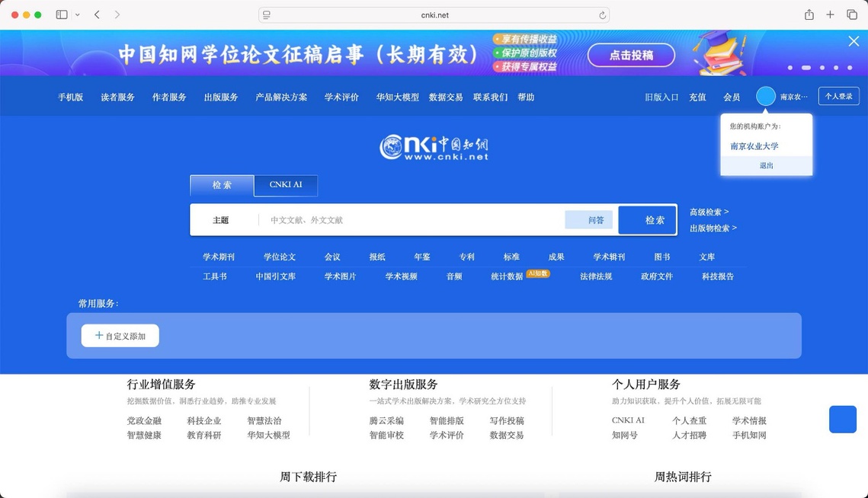
Task: Open the sidebar options dropdown chevron
Action: tap(78, 15)
